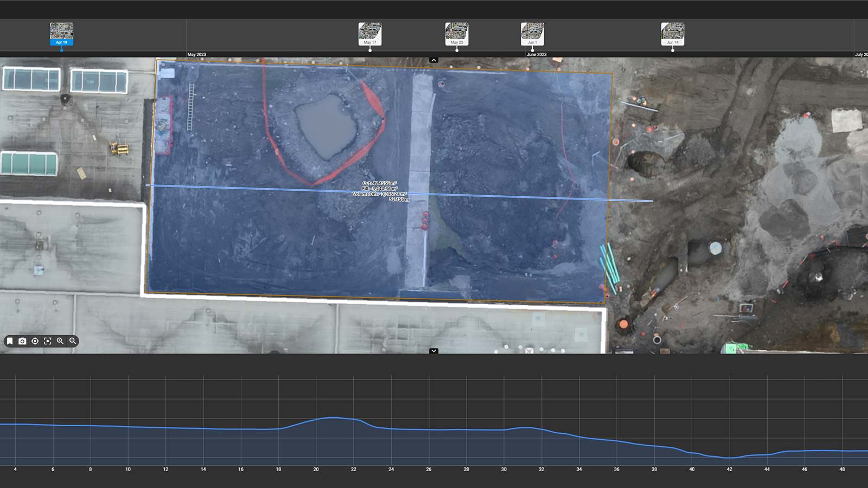Click the May 2023 month divider label
The width and height of the screenshot is (868, 488).
(x=197, y=54)
